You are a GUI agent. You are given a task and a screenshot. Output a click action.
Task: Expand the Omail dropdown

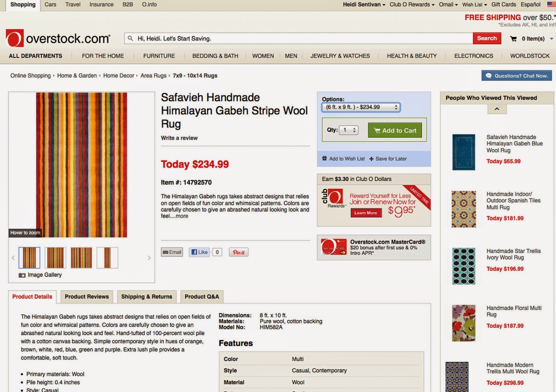point(448,5)
